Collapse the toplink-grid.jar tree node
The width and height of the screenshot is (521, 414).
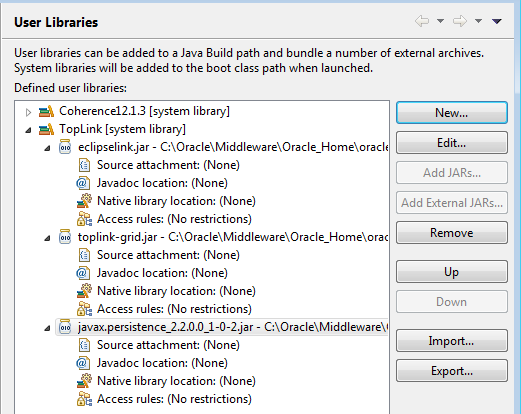click(48, 238)
